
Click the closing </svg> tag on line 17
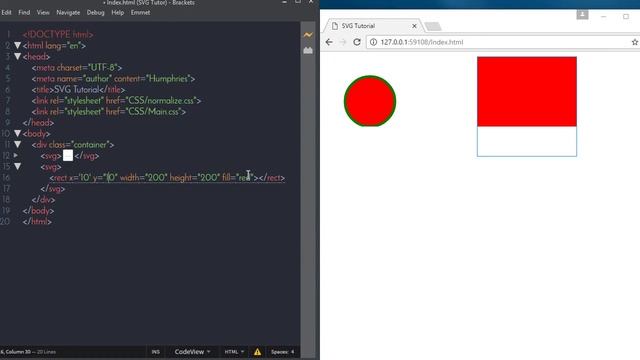coord(53,189)
